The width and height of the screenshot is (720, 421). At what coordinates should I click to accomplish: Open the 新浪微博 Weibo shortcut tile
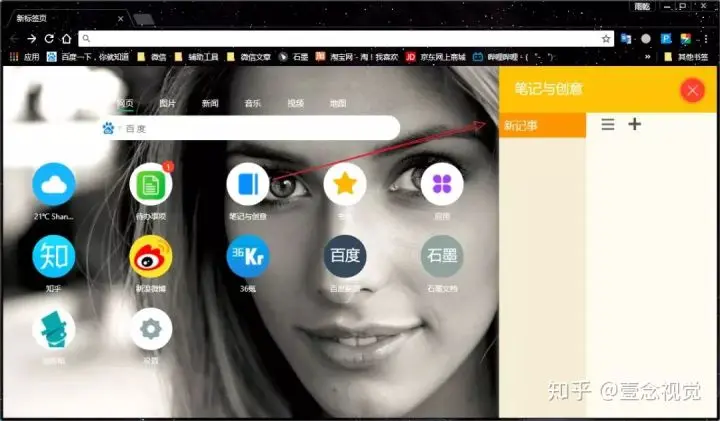[x=151, y=256]
